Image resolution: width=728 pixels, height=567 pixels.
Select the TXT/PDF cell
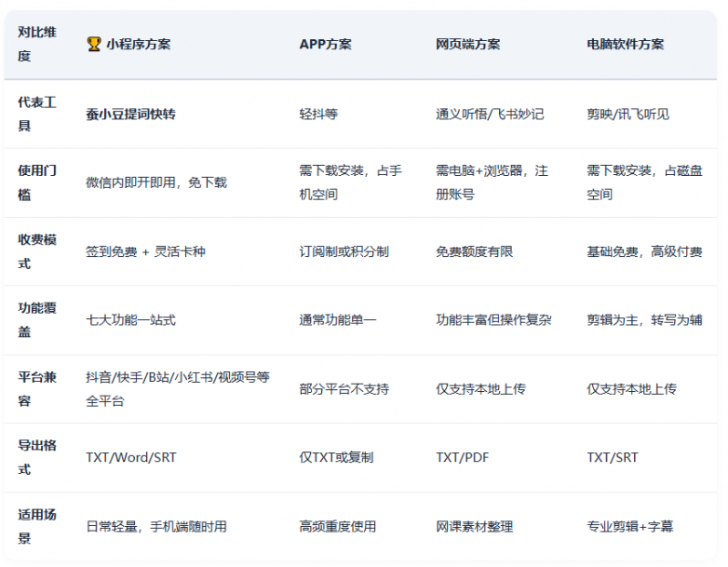463,457
